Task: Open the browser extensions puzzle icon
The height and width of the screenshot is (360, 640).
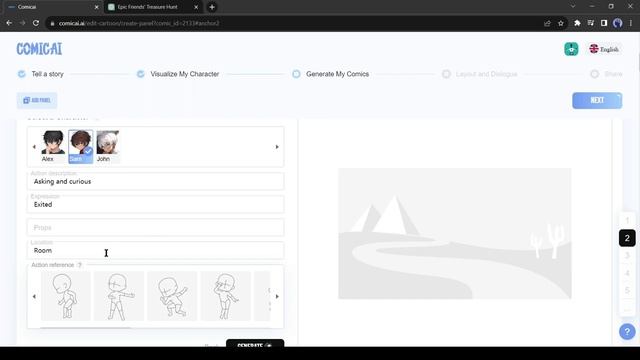Action: click(x=577, y=23)
